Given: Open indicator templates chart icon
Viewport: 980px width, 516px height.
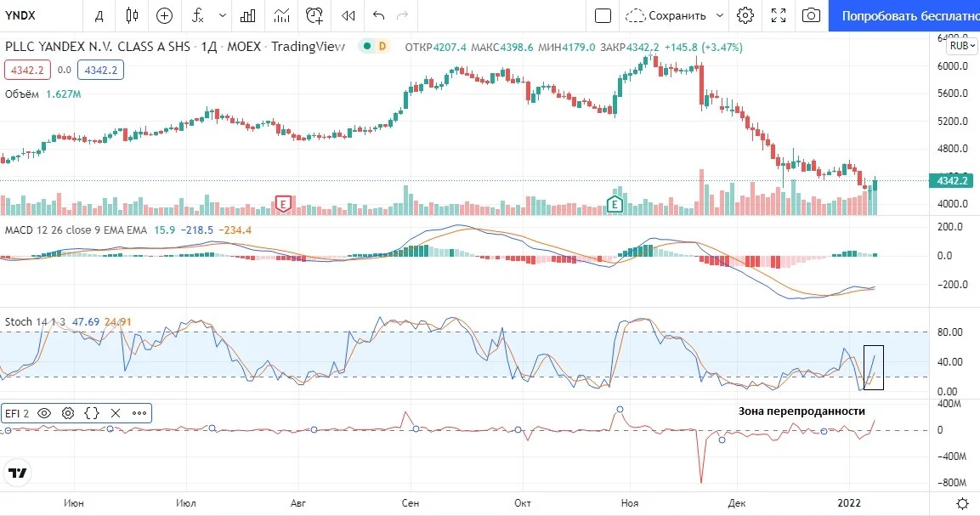Looking at the screenshot, I should (x=282, y=15).
